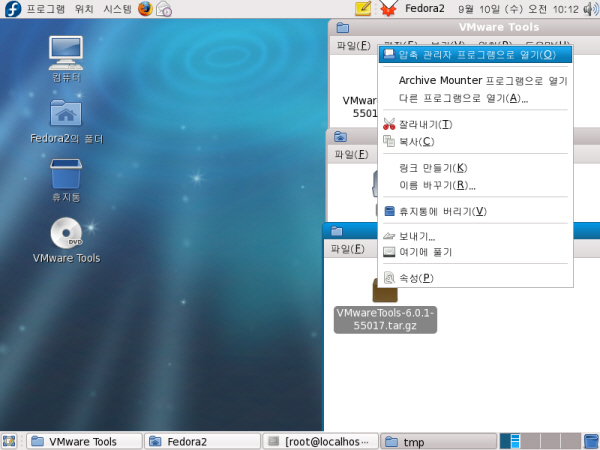The image size is (600, 450).
Task: Click the date and time clock
Action: [x=518, y=9]
